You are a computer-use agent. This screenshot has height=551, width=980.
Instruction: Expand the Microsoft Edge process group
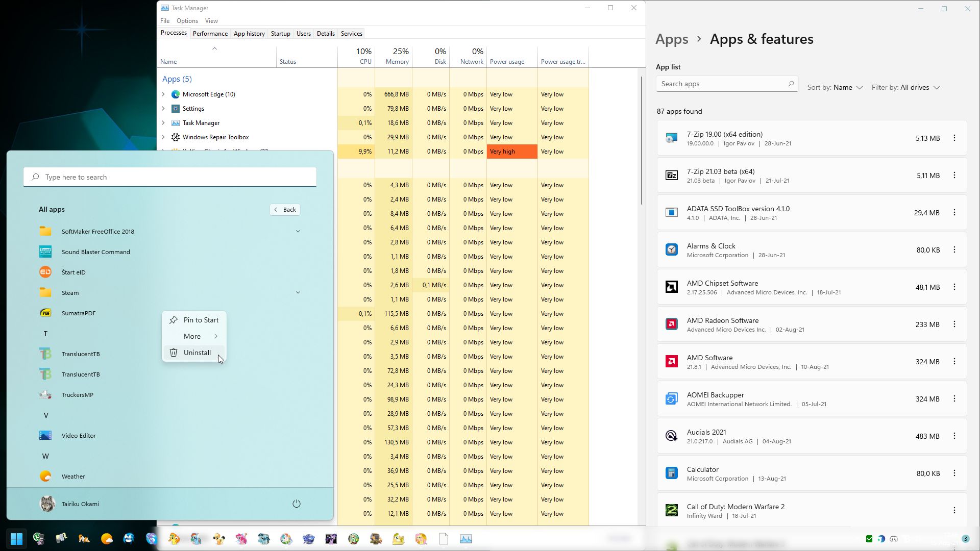(x=163, y=94)
